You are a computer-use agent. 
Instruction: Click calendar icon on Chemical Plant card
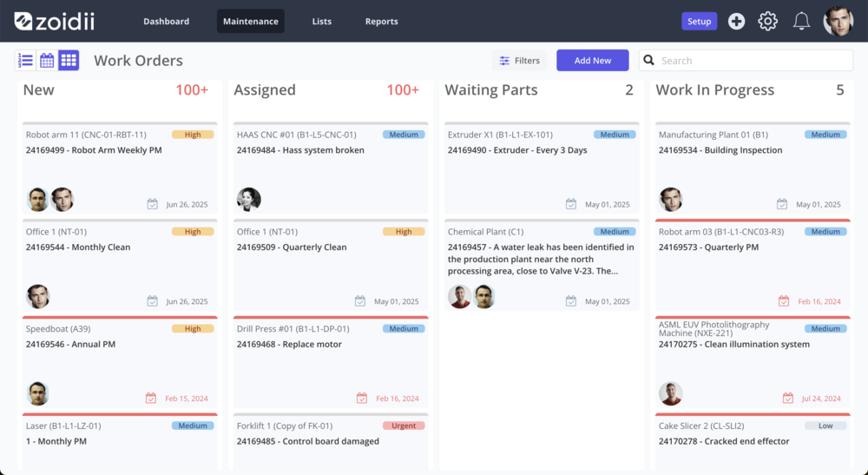pyautogui.click(x=571, y=301)
